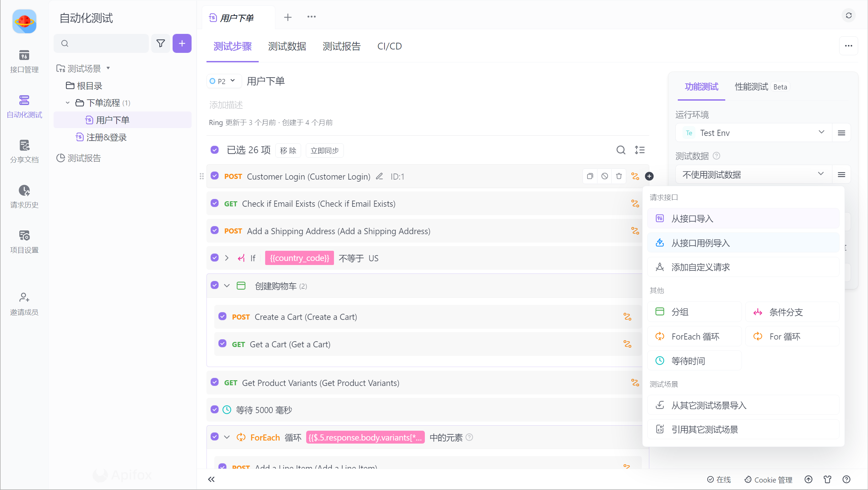868x490 pixels.
Task: Uncheck the Get a Cart step checkbox
Action: coord(222,343)
